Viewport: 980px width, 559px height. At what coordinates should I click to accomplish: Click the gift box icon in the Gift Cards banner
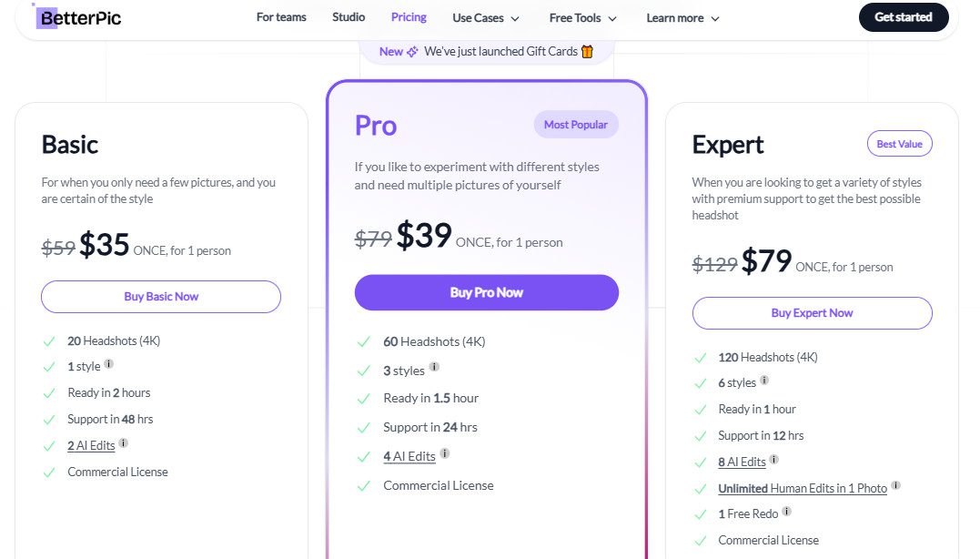point(588,52)
